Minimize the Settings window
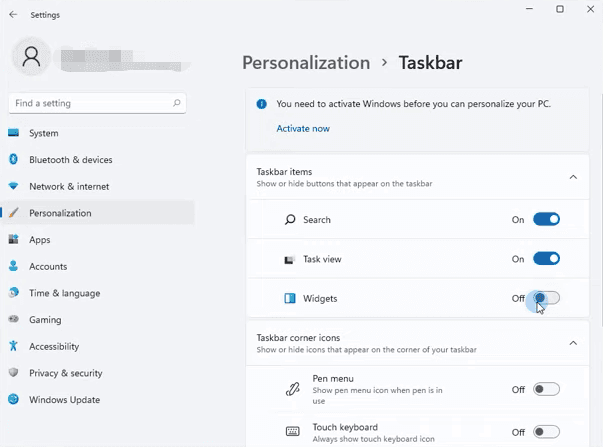Image resolution: width=603 pixels, height=447 pixels. click(530, 8)
